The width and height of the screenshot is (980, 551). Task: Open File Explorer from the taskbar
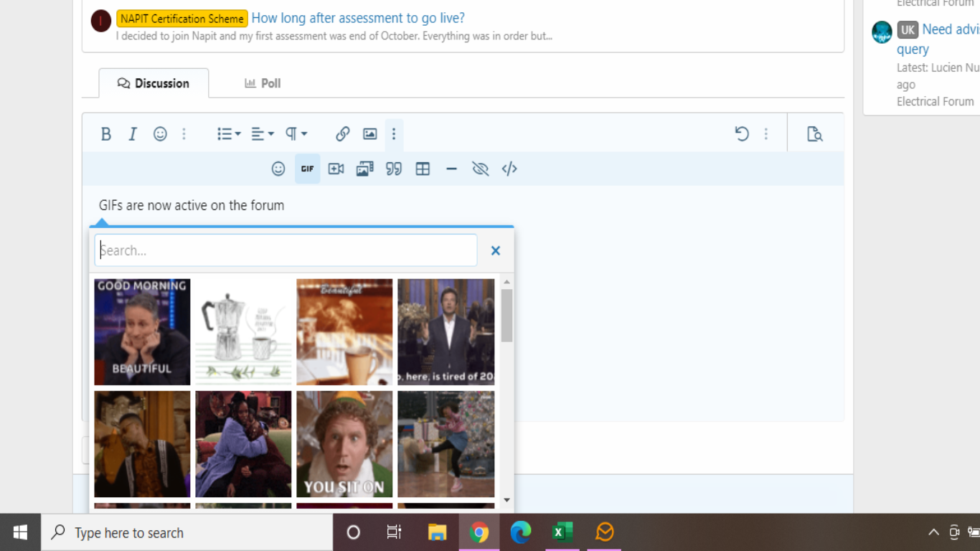(x=437, y=532)
